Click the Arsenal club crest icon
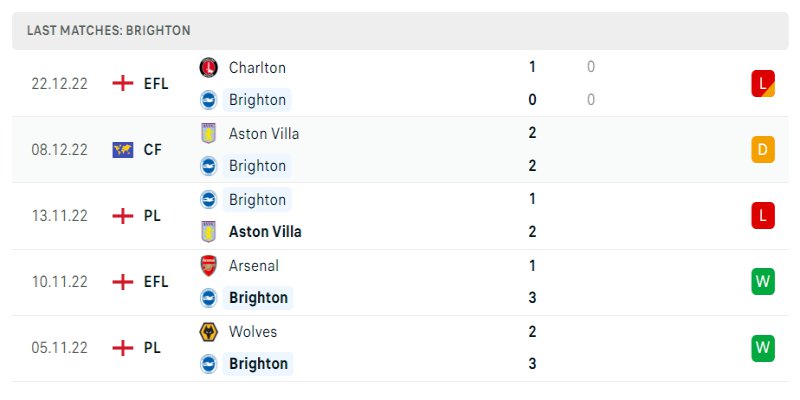The image size is (800, 400). pos(209,265)
